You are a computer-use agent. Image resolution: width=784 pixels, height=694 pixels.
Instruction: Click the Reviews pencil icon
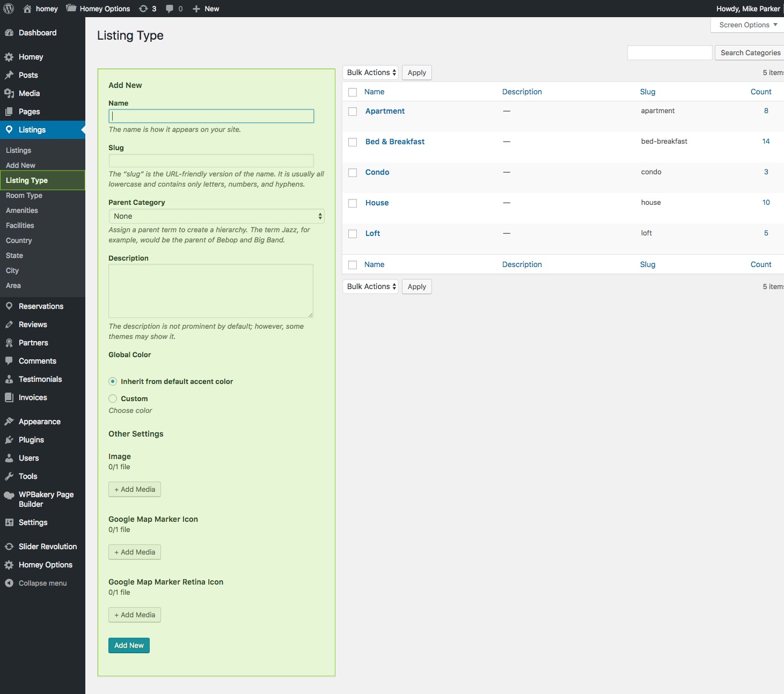(9, 324)
